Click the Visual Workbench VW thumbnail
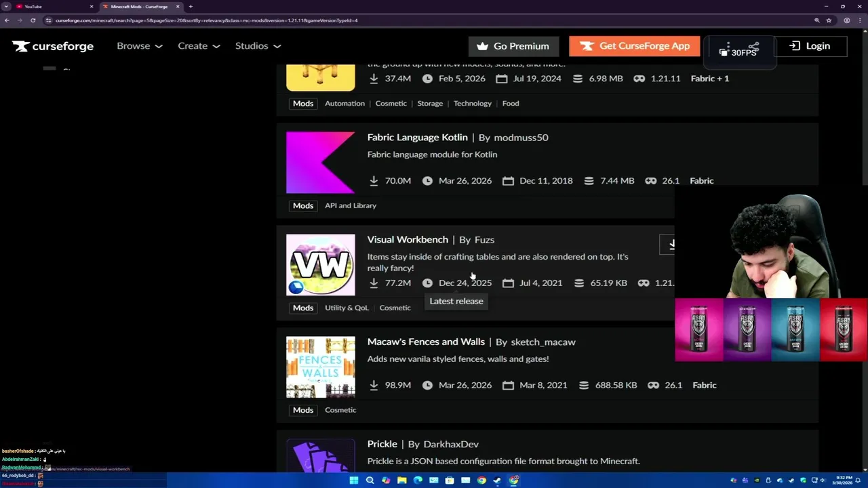868x488 pixels. [320, 265]
